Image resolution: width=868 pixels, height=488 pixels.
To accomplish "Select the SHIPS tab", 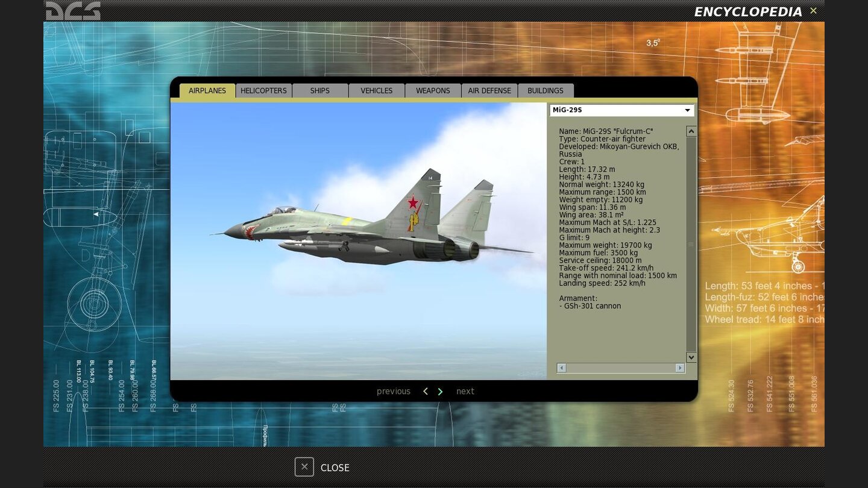I will (320, 90).
